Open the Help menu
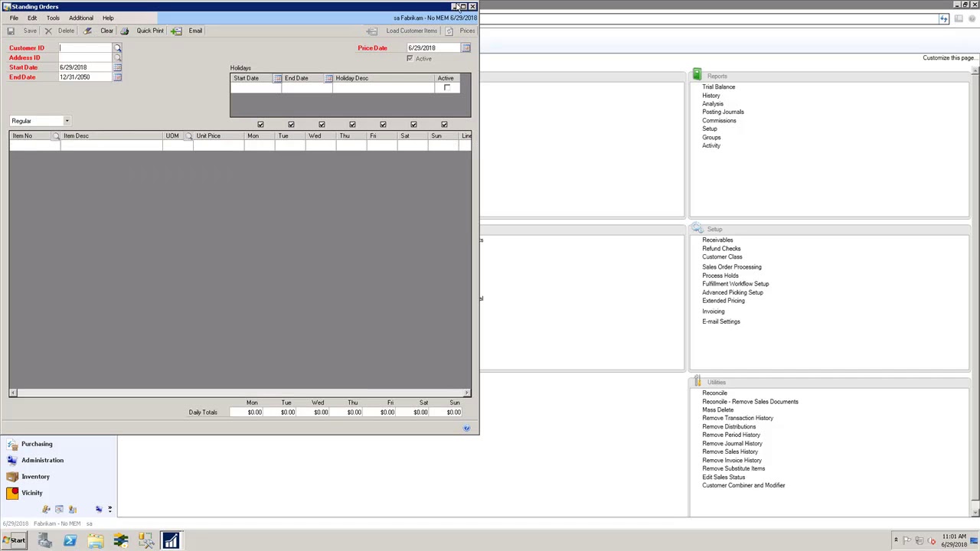Image resolution: width=980 pixels, height=551 pixels. pos(108,18)
